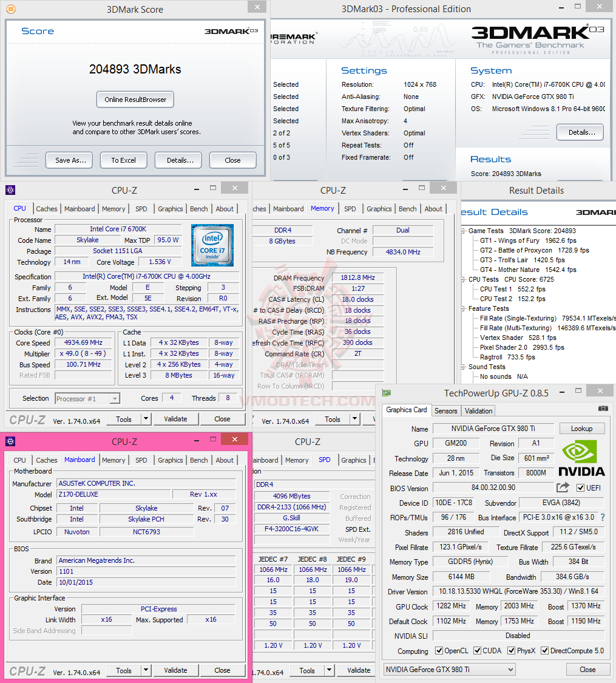Image resolution: width=616 pixels, height=683 pixels.
Task: Click the Bus Interface question mark in GPU-Z
Action: coord(603,517)
